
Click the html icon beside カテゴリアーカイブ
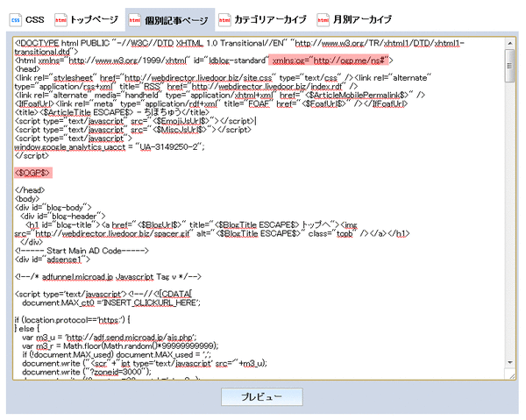[224, 20]
